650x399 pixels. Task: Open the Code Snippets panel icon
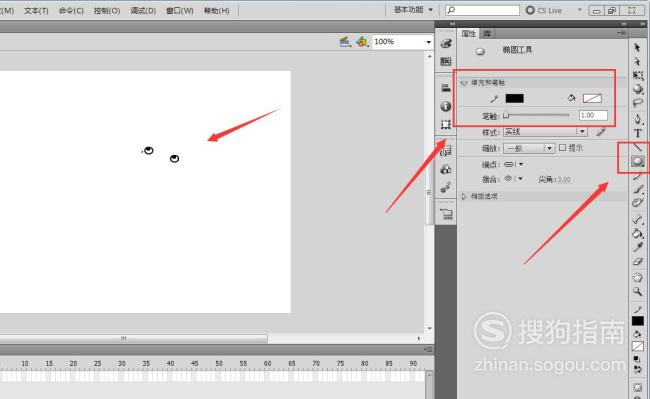click(x=446, y=151)
